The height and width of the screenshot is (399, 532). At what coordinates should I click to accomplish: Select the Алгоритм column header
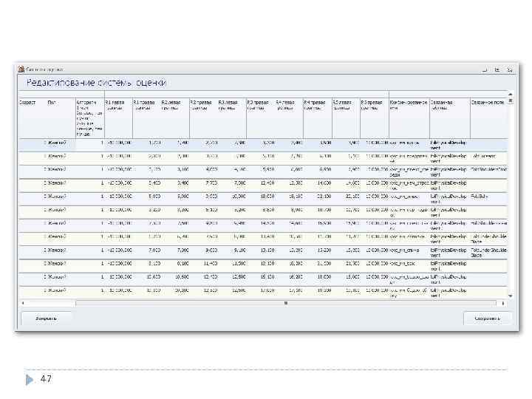point(89,117)
